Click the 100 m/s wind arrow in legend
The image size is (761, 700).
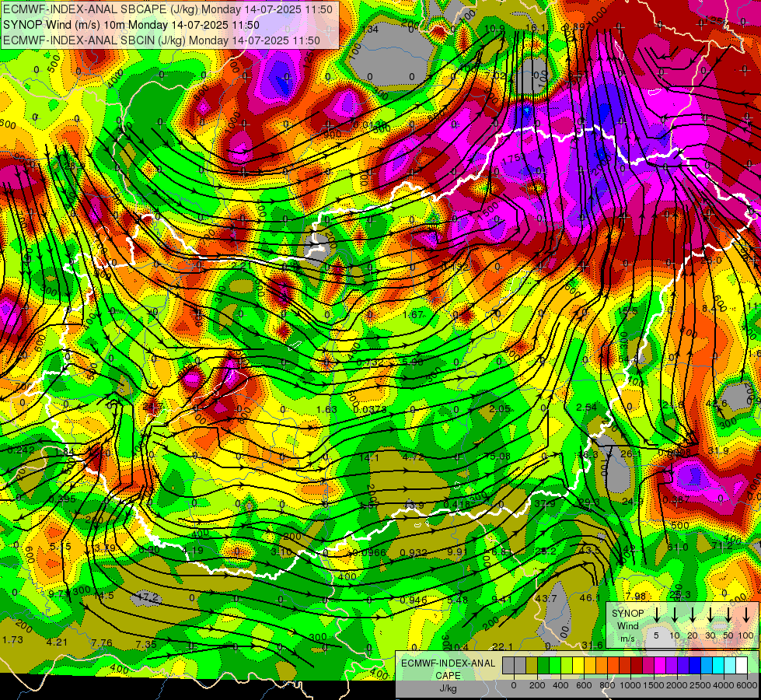(x=746, y=614)
